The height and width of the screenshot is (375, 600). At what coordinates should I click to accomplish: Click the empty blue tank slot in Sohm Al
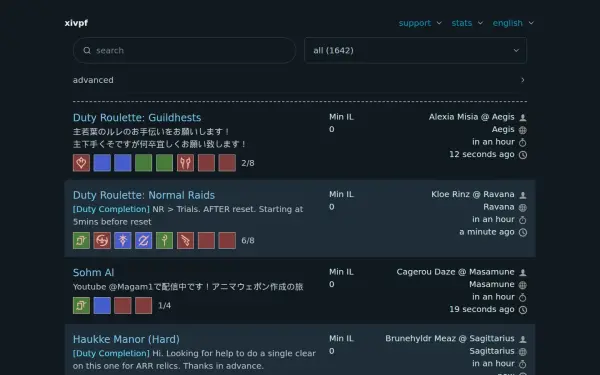click(102, 306)
